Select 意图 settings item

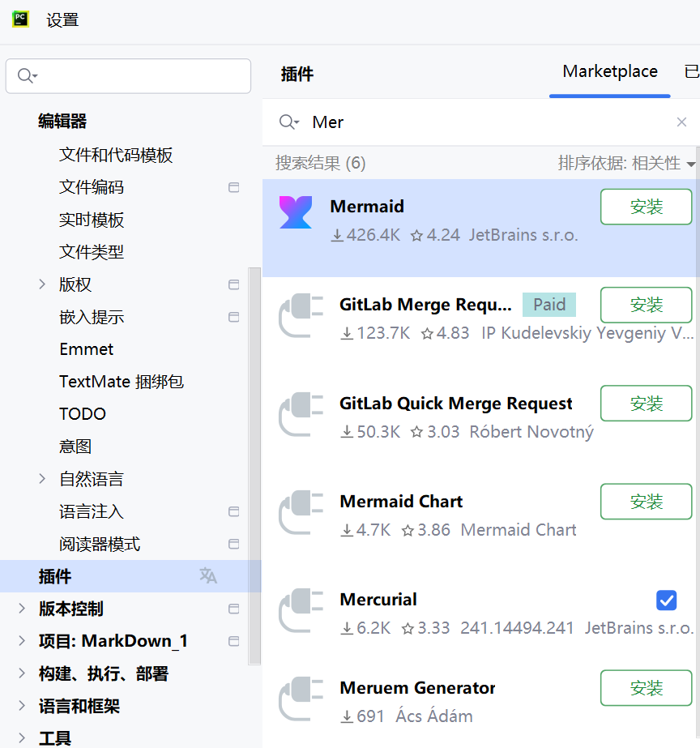tap(75, 447)
